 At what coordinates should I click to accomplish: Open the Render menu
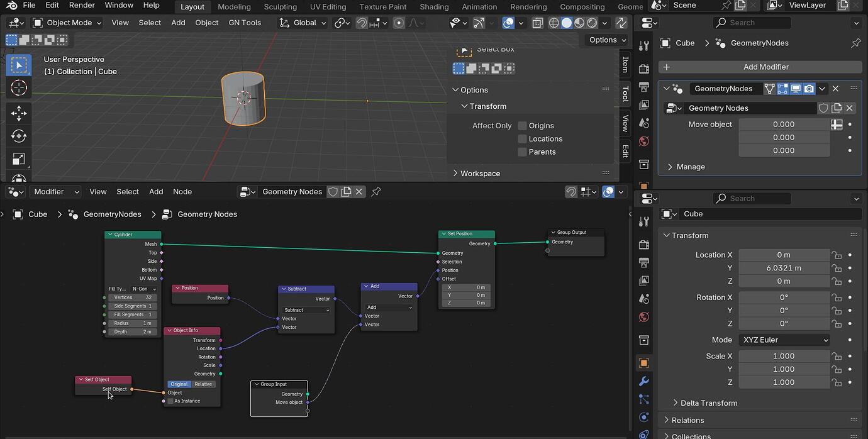[82, 5]
